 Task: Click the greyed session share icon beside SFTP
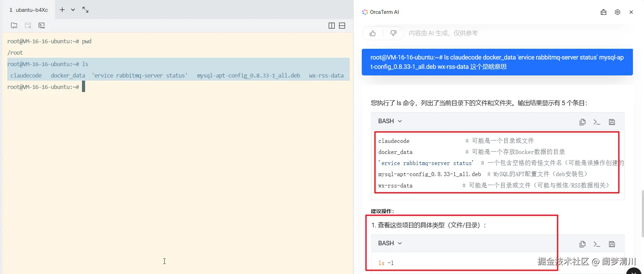click(x=28, y=26)
